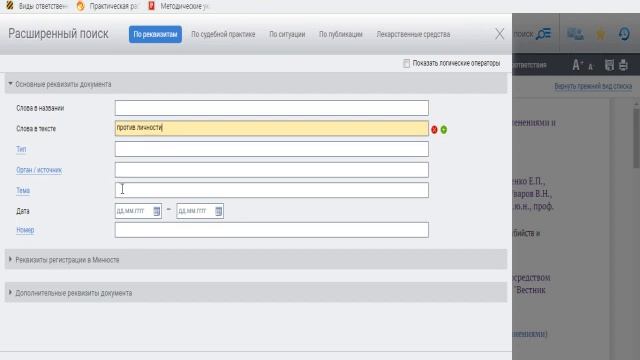This screenshot has height=360, width=640.
Task: Decrease font size with small A icon
Action: (x=591, y=67)
